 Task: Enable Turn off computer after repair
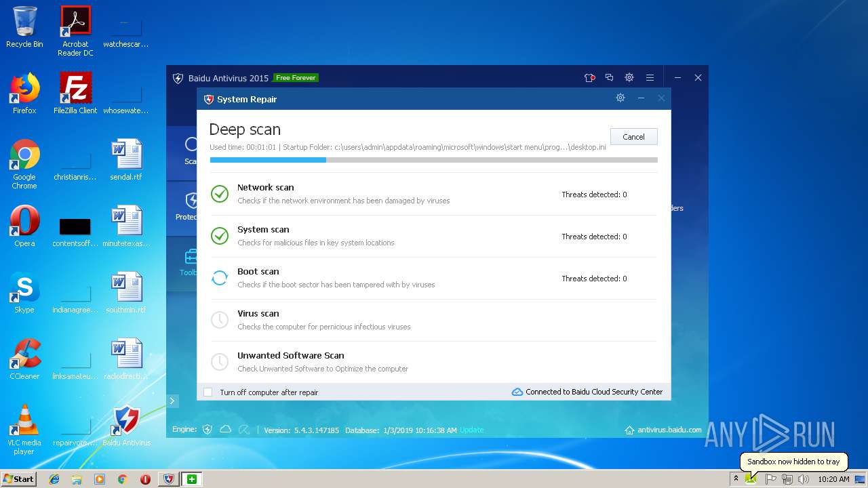click(208, 392)
